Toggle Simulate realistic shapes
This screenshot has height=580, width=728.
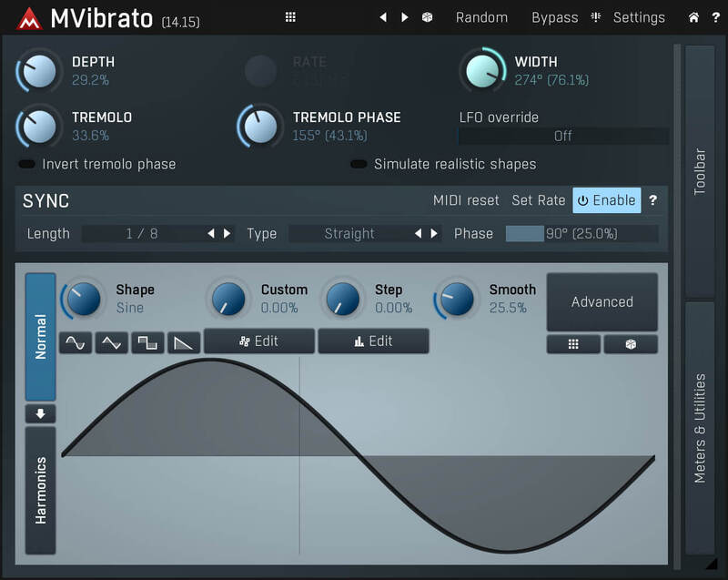click(x=359, y=165)
